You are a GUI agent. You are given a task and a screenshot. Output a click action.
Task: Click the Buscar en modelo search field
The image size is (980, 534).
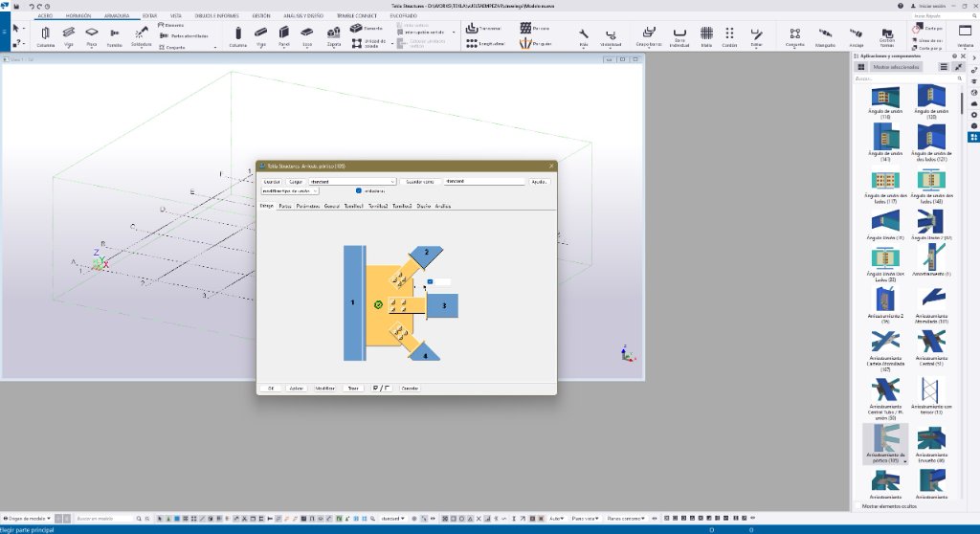[103, 519]
